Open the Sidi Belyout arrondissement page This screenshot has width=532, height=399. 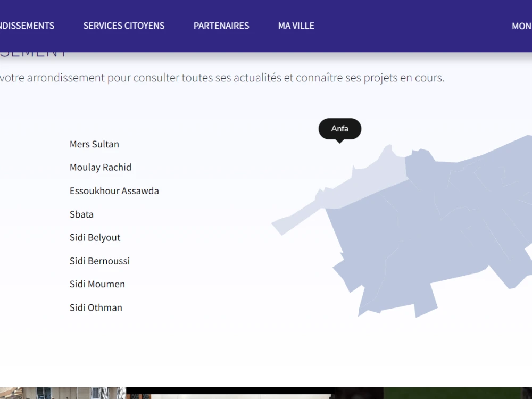pyautogui.click(x=95, y=237)
